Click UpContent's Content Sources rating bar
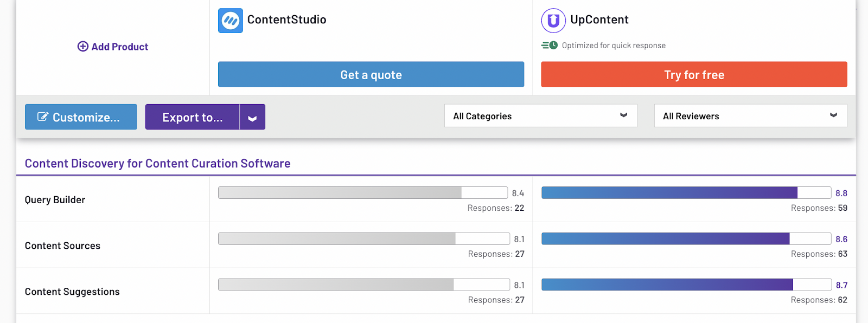Viewport: 868px width, 323px height. point(686,239)
